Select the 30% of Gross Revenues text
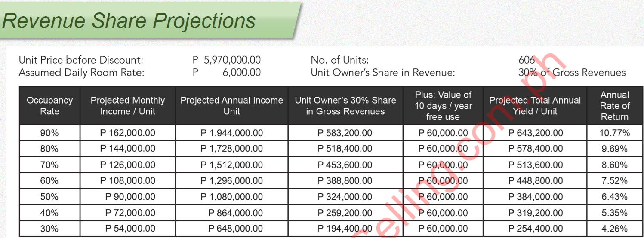The width and height of the screenshot is (644, 238). pyautogui.click(x=572, y=73)
